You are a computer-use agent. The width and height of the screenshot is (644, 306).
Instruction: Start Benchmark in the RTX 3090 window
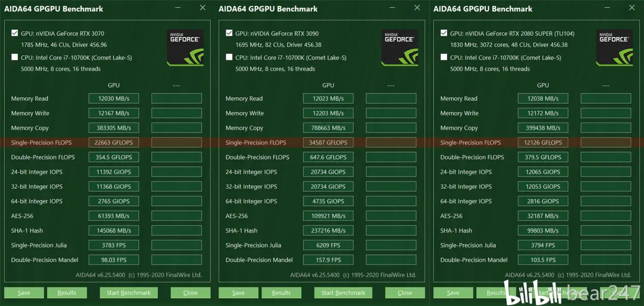(x=344, y=293)
